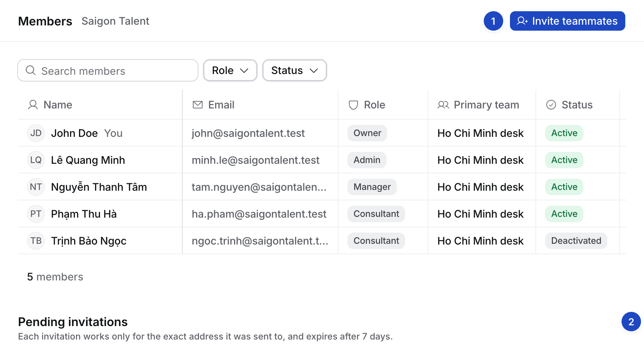Select the Lê Quang Minh name cell
Image resolution: width=644 pixels, height=347 pixels.
click(x=100, y=160)
